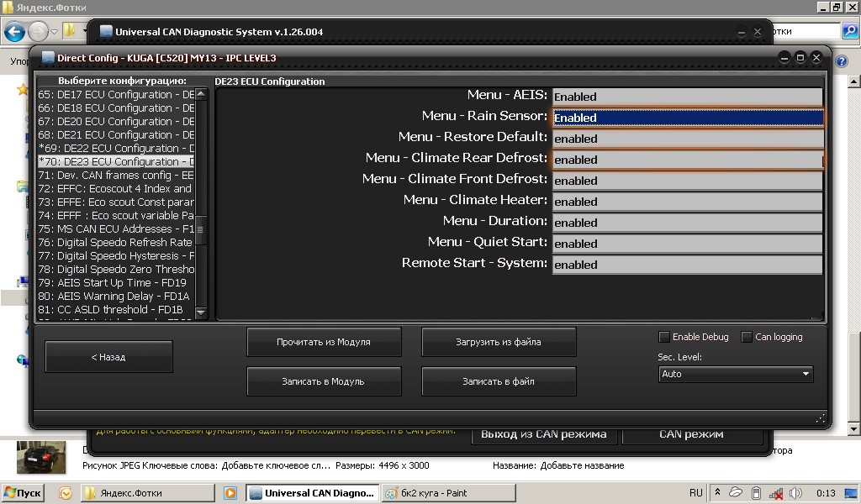The width and height of the screenshot is (861, 504).
Task: Select 75: MS CAN ECU Addresses entry
Action: [116, 228]
